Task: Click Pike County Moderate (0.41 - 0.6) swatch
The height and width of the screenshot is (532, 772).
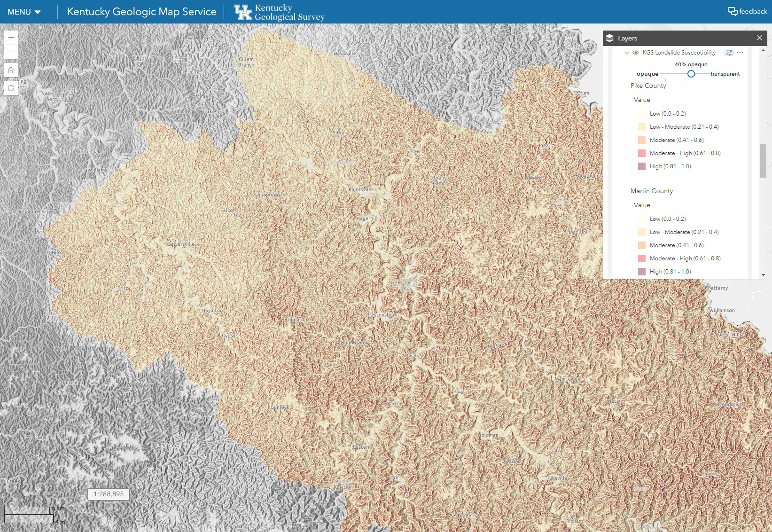Action: click(x=642, y=140)
